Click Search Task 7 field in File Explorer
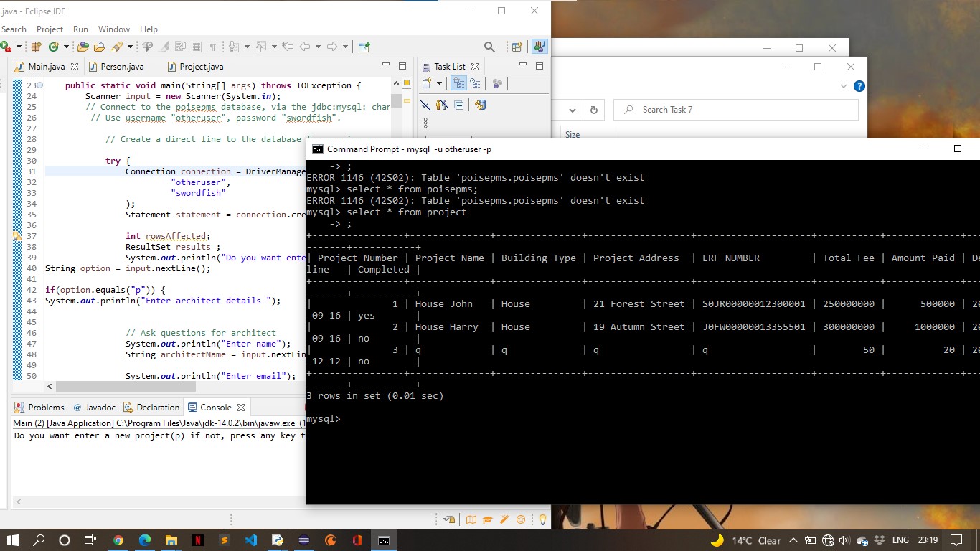 pos(738,110)
